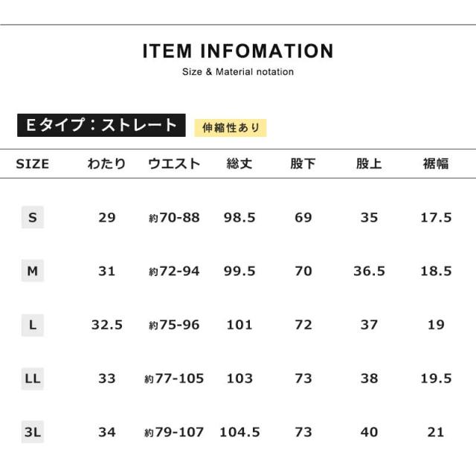Select the 3L size label

33,432
